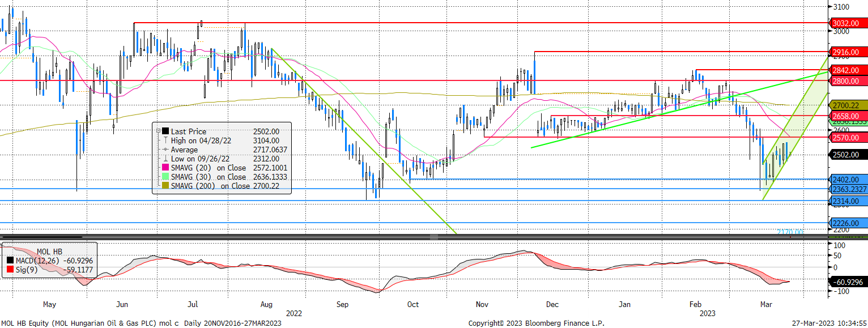Screen dimensions: 868x328
Task: Click the 3100 price axis tick label
Action: point(841,7)
